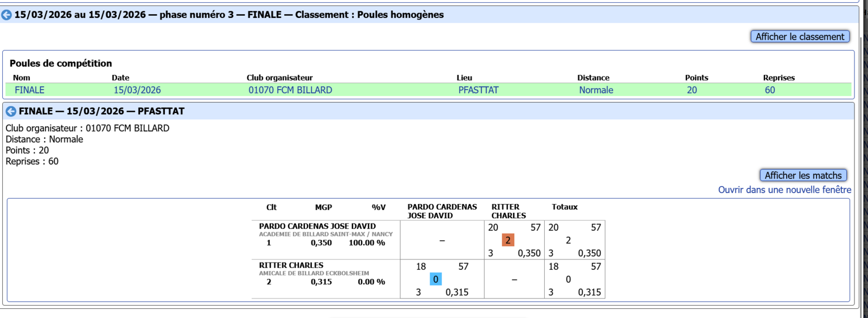Click the Clt column header
The height and width of the screenshot is (318, 868).
(x=271, y=207)
